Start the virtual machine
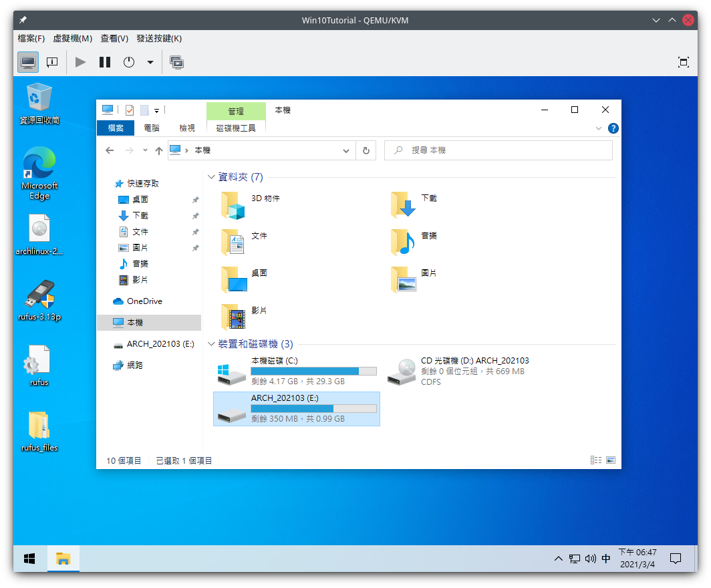The width and height of the screenshot is (711, 588). pos(80,62)
